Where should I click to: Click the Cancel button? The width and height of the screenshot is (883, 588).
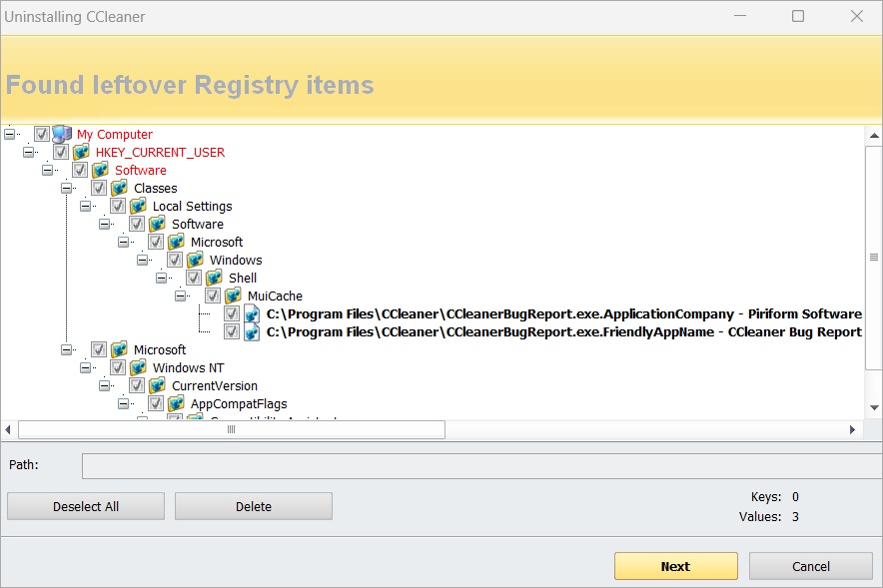point(811,566)
